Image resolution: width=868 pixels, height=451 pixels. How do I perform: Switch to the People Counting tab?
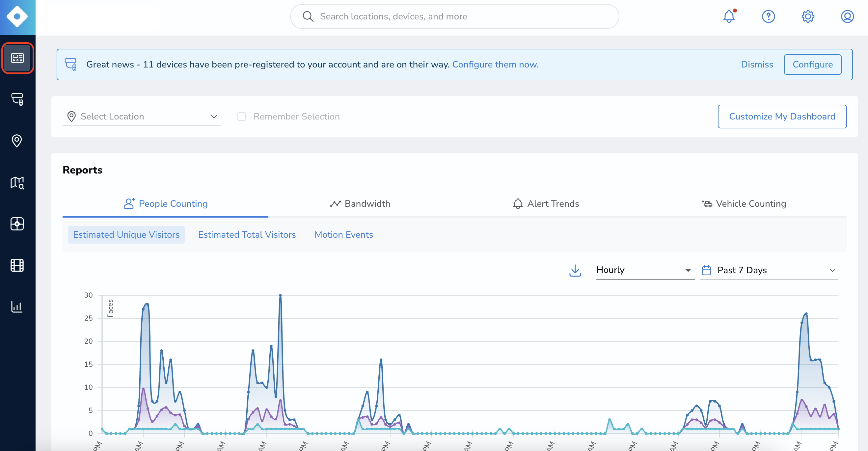165,204
